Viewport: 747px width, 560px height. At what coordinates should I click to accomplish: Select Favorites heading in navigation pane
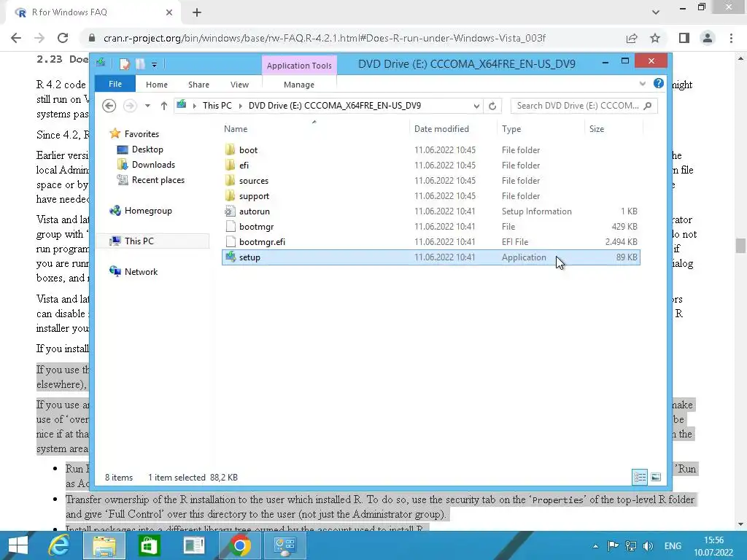pyautogui.click(x=142, y=134)
